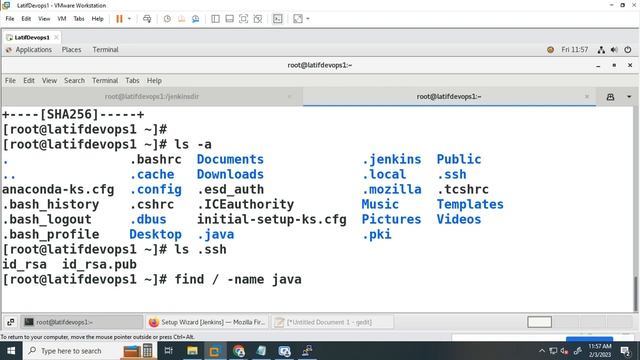
Task: Open terminal window View menu
Action: point(49,80)
